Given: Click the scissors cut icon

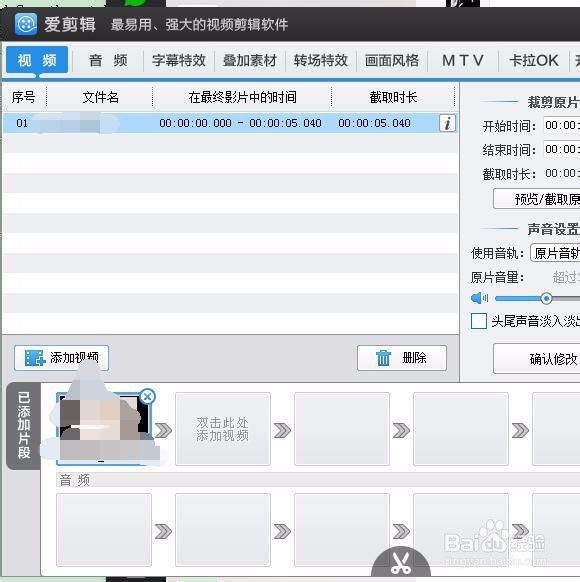Looking at the screenshot, I should [x=401, y=563].
